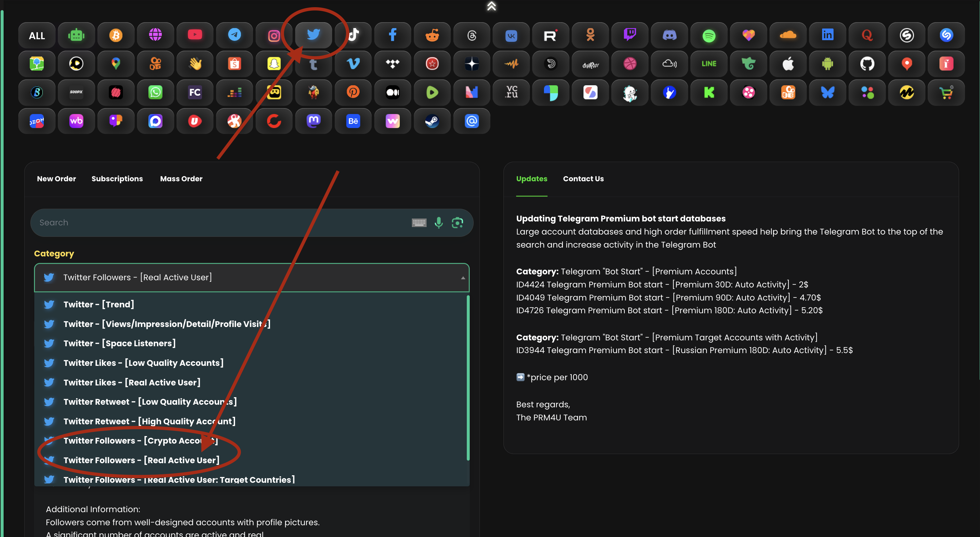
Task: Select the green robot bot icon
Action: (76, 35)
